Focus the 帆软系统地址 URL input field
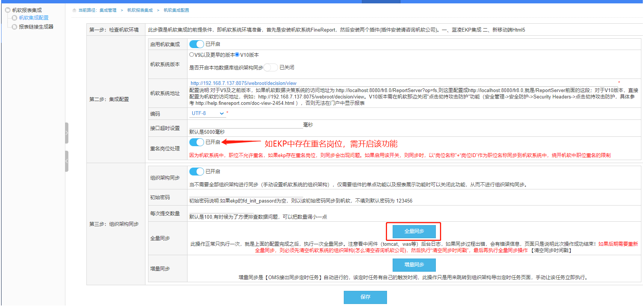Screen dimensions: 644x307 [x=403, y=83]
